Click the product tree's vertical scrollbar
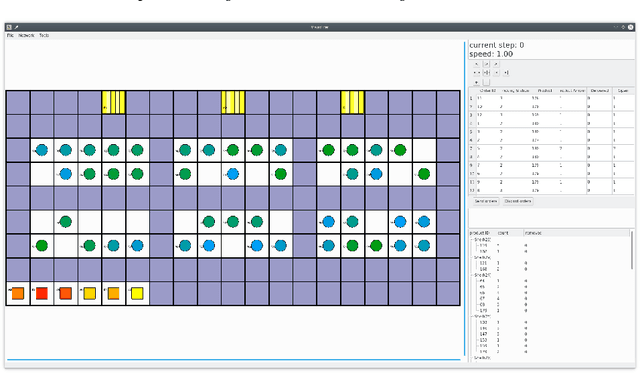 click(x=632, y=250)
